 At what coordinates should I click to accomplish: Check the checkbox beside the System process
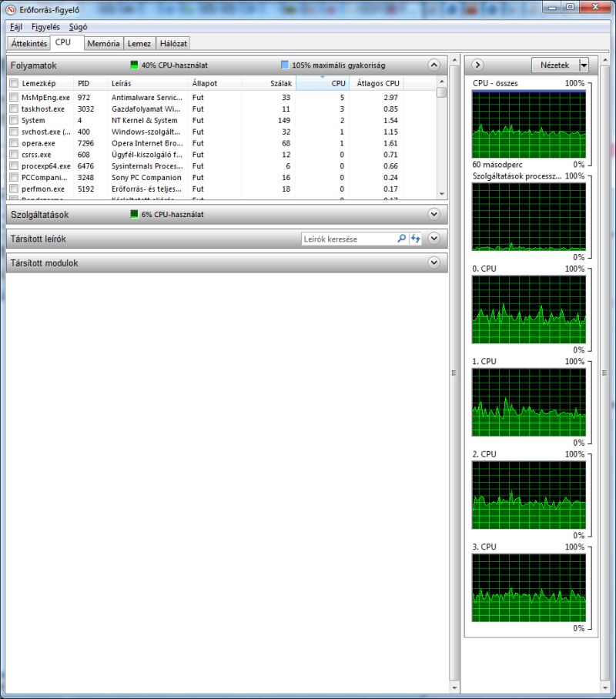coord(13,121)
